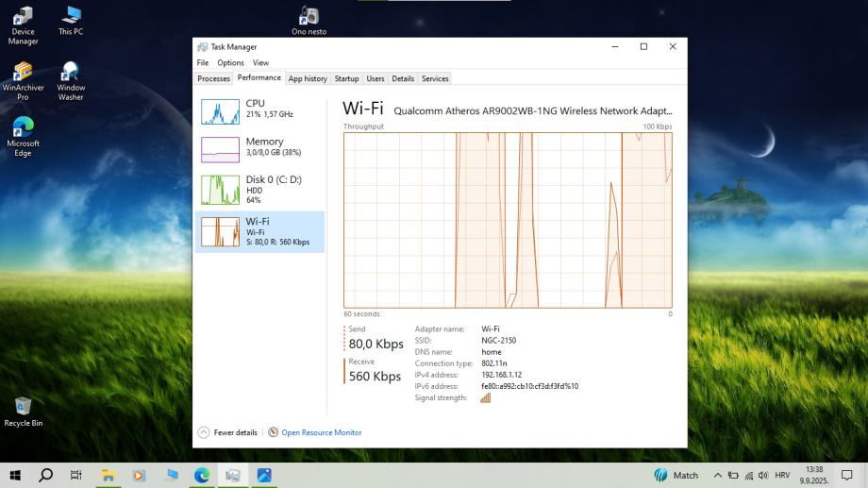Screen dimensions: 868x488
Task: Switch to the Performance tab
Action: click(259, 78)
